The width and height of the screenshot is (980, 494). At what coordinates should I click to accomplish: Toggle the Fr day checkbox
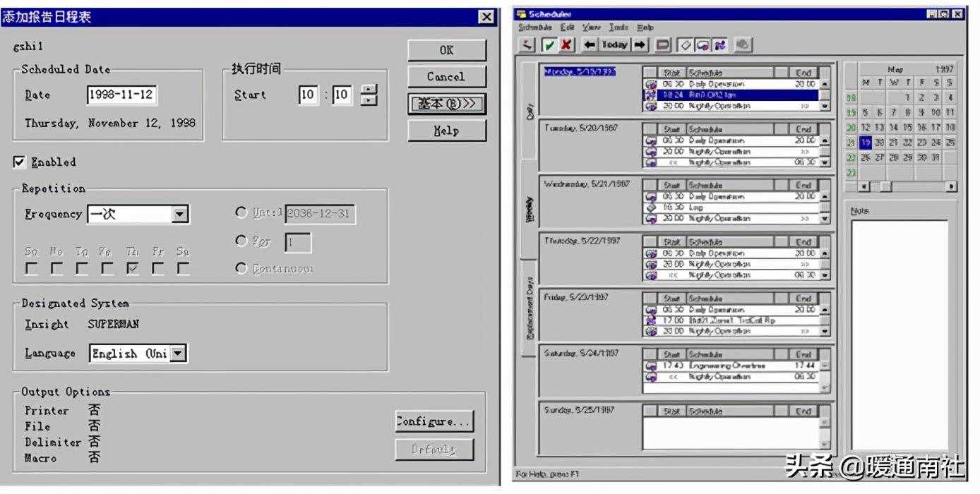point(158,268)
